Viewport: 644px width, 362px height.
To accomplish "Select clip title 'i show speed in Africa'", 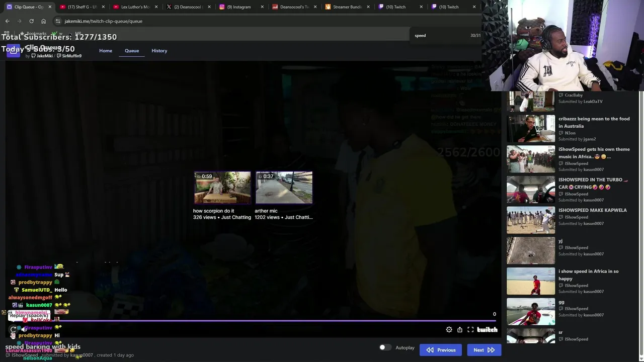I will tap(589, 275).
